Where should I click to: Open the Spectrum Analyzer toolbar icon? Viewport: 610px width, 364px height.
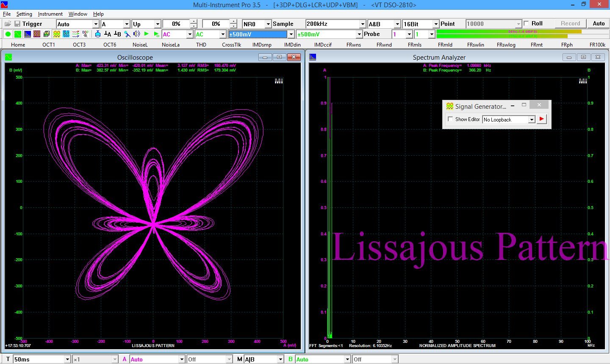(28, 34)
